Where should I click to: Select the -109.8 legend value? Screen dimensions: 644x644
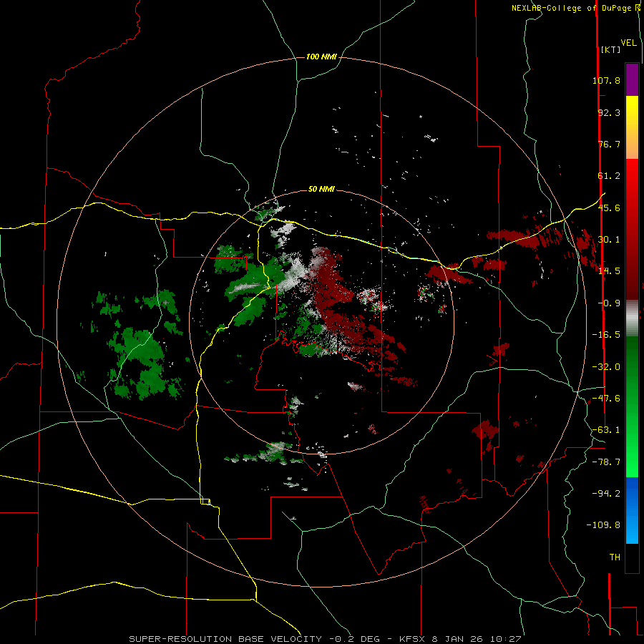(x=603, y=525)
